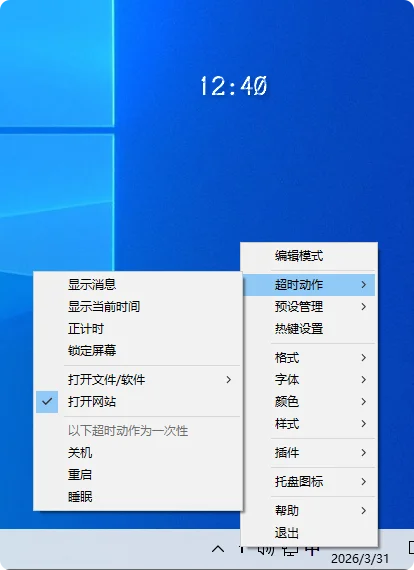Screen dimensions: 414x570
Task: Choose 显示当前时间 timeout action
Action: [138, 307]
